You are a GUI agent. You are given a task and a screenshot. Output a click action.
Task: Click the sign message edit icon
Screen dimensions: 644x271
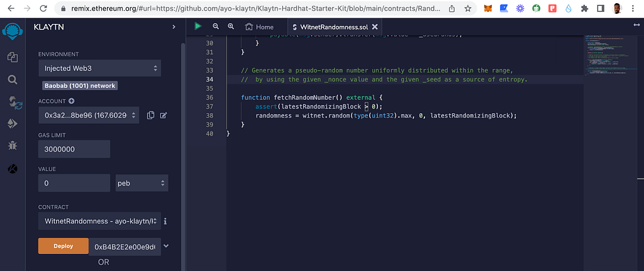point(164,116)
